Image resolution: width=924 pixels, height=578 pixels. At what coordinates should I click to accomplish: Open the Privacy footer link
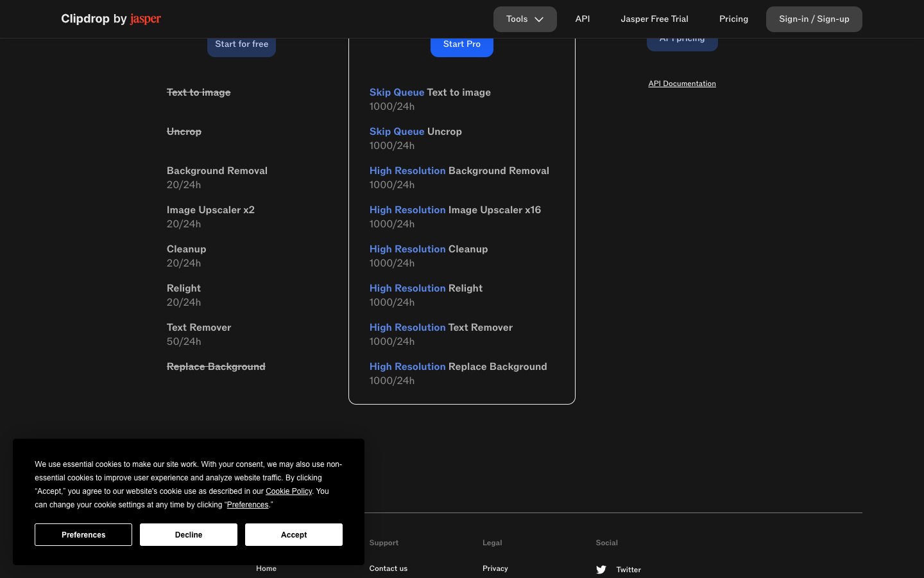495,568
